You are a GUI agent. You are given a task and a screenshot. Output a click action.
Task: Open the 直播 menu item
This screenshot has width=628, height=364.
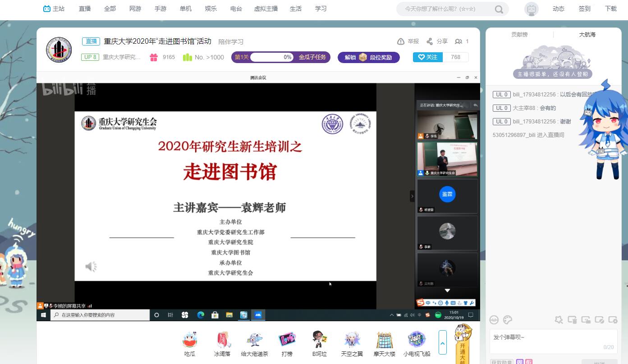pyautogui.click(x=85, y=9)
